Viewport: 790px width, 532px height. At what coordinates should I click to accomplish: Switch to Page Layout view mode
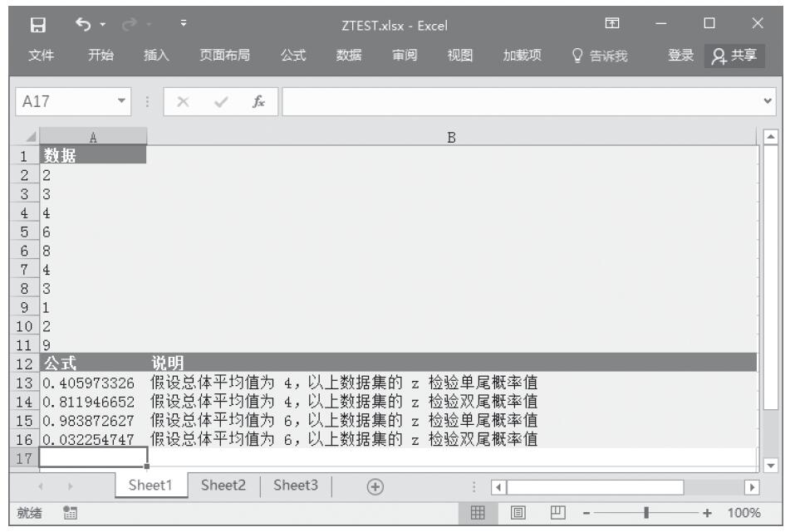tap(515, 514)
